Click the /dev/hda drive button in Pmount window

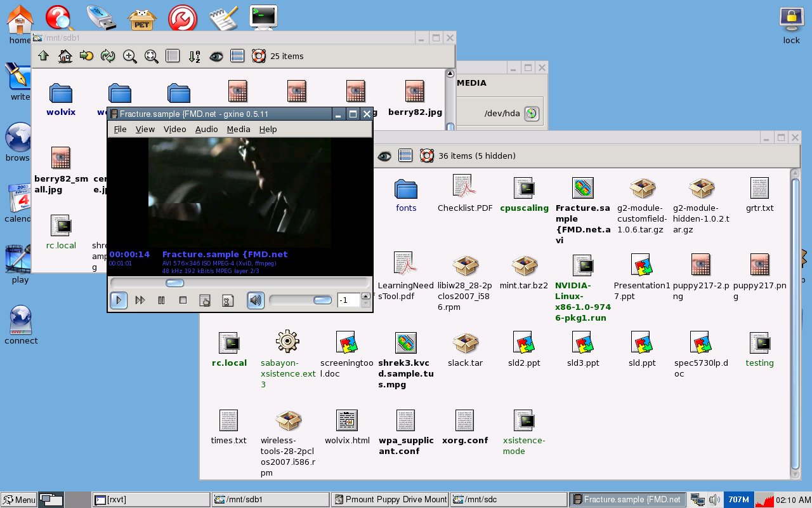coord(532,114)
